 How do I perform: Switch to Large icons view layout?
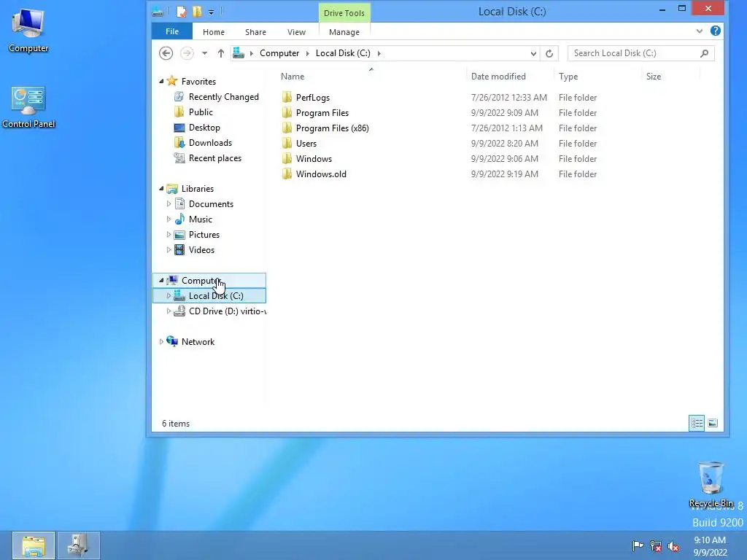click(713, 423)
